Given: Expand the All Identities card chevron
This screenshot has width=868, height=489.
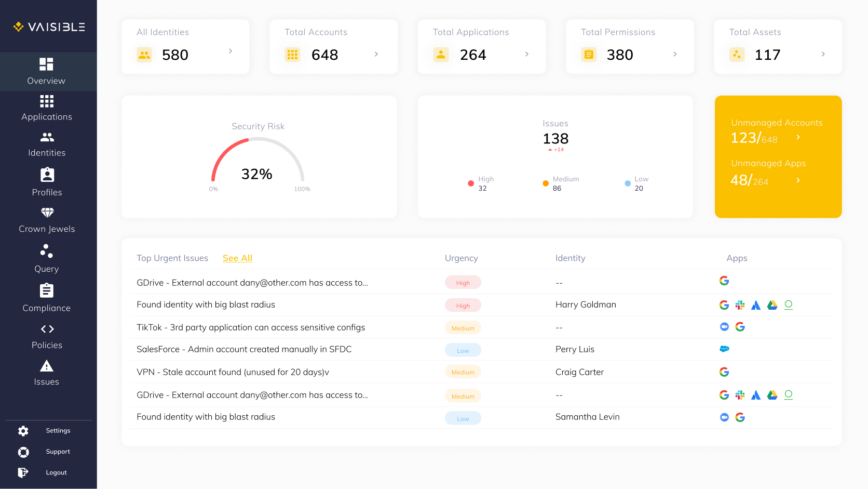Looking at the screenshot, I should click(230, 51).
